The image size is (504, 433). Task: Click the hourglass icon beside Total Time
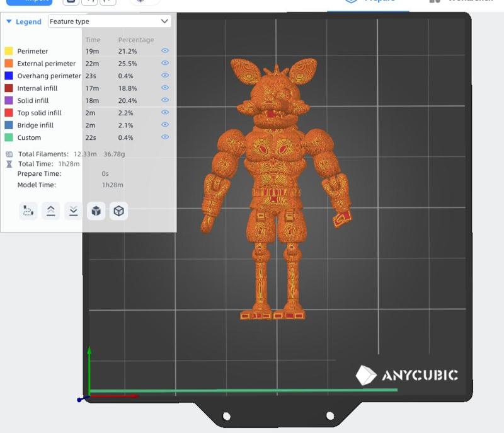click(x=9, y=164)
